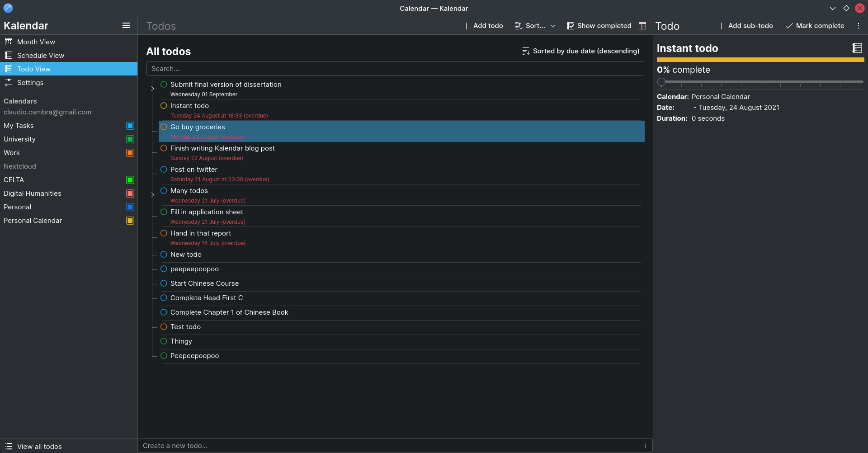The image size is (868, 453).
Task: Check off the 'Instant todo' circle
Action: point(164,106)
